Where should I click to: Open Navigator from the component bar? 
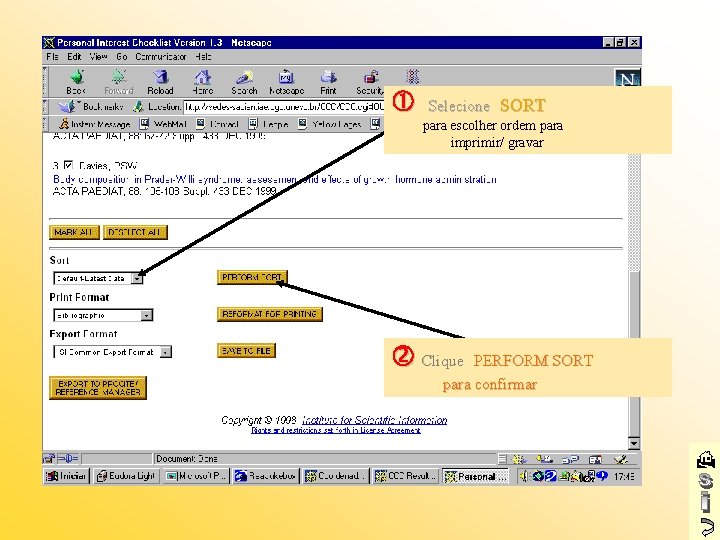click(x=520, y=459)
